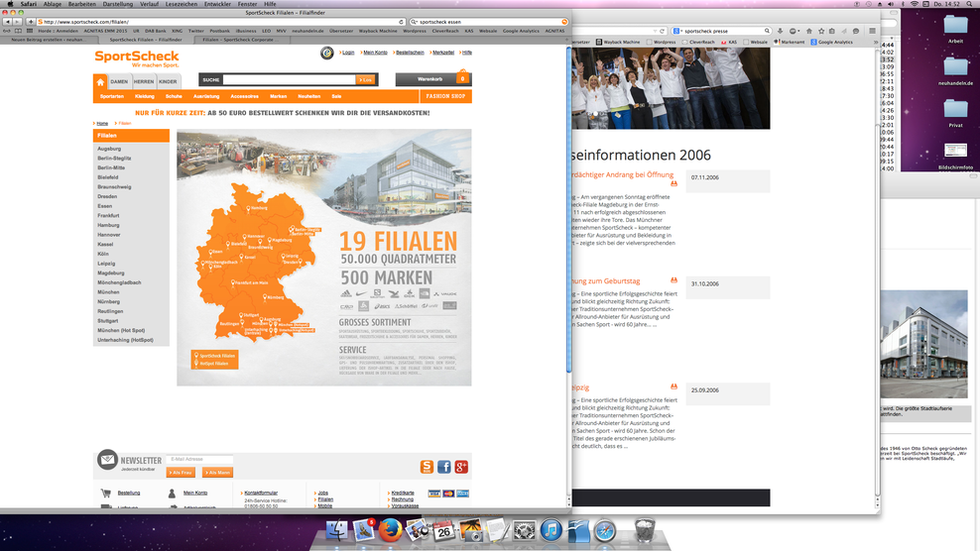This screenshot has height=551, width=980.
Task: Select Braunschweig in Filialen list
Action: 114,186
